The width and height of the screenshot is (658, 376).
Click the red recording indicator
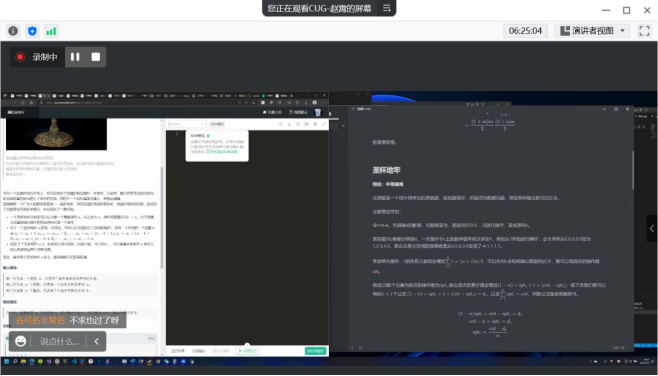click(x=20, y=57)
